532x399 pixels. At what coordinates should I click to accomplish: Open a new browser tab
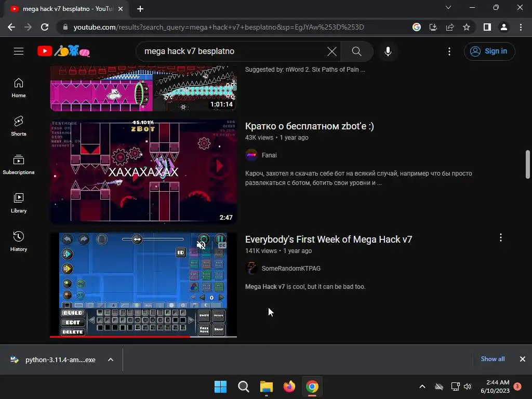pyautogui.click(x=140, y=9)
